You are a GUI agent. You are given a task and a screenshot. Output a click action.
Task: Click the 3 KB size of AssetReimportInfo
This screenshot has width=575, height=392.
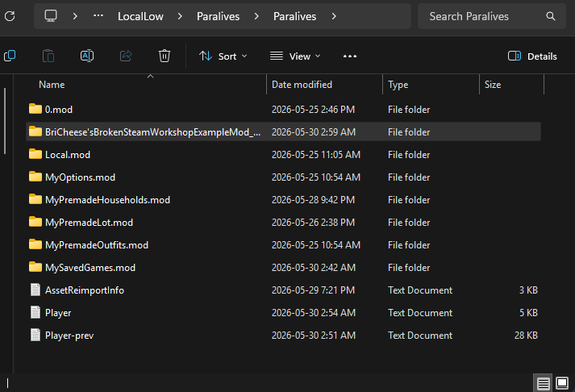click(528, 290)
